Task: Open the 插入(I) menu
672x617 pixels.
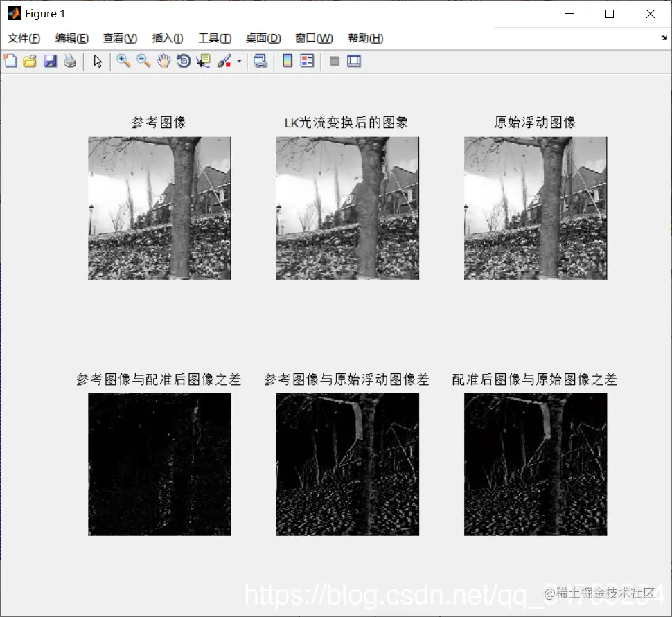Action: point(168,38)
